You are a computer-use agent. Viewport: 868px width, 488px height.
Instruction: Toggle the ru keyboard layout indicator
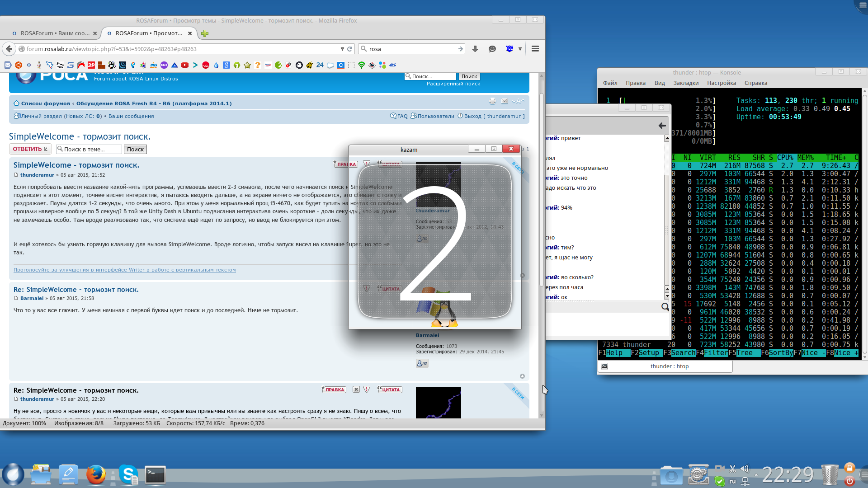tap(732, 481)
